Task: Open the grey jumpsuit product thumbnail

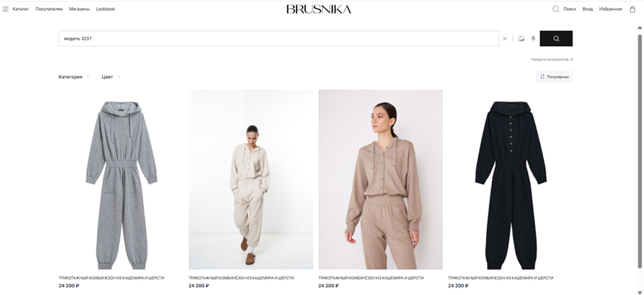Action: coord(121,180)
